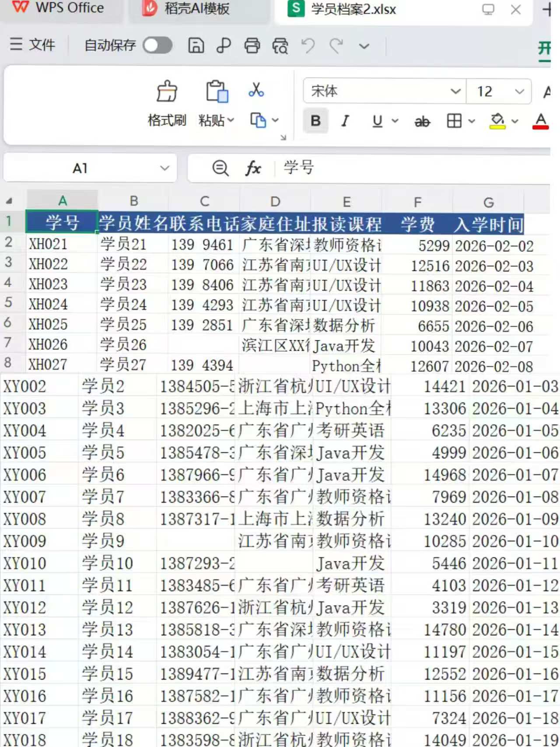The height and width of the screenshot is (747, 560).
Task: Click the undo arrow
Action: pyautogui.click(x=308, y=46)
